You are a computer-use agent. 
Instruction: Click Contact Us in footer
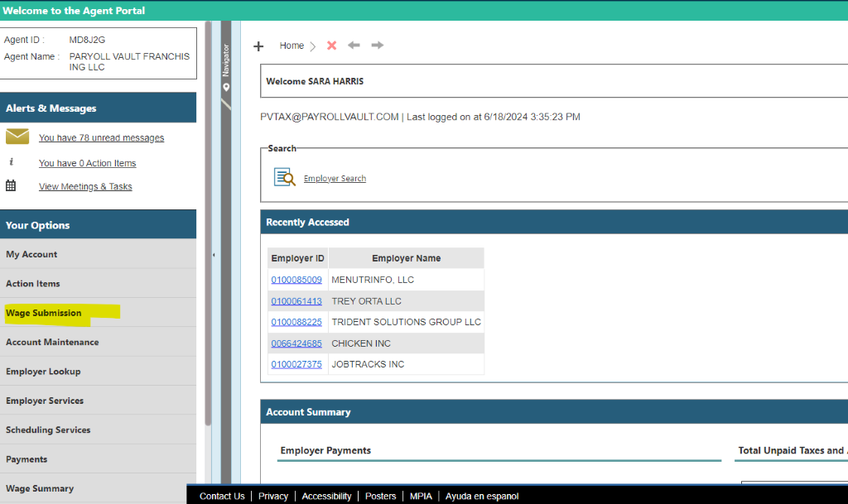coord(222,496)
